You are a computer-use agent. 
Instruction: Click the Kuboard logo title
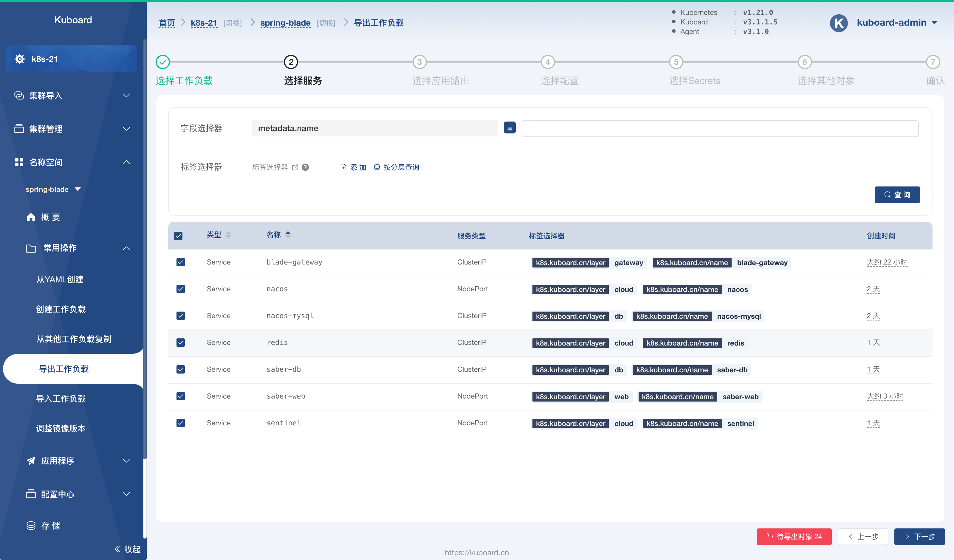click(x=73, y=20)
